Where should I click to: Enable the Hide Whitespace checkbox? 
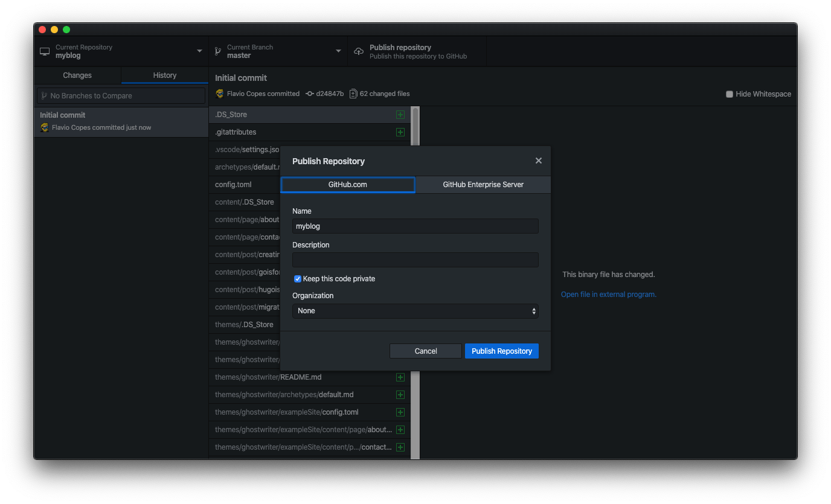tap(729, 94)
